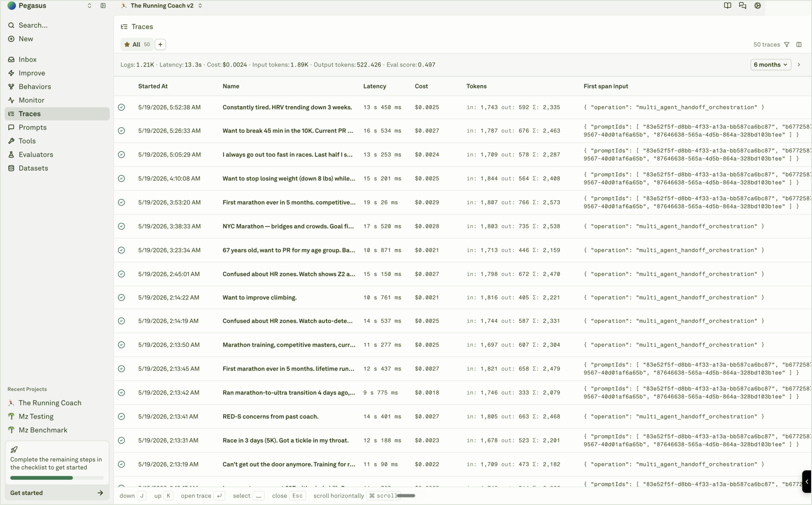Go to Inbox
812x505 pixels.
[57, 59]
